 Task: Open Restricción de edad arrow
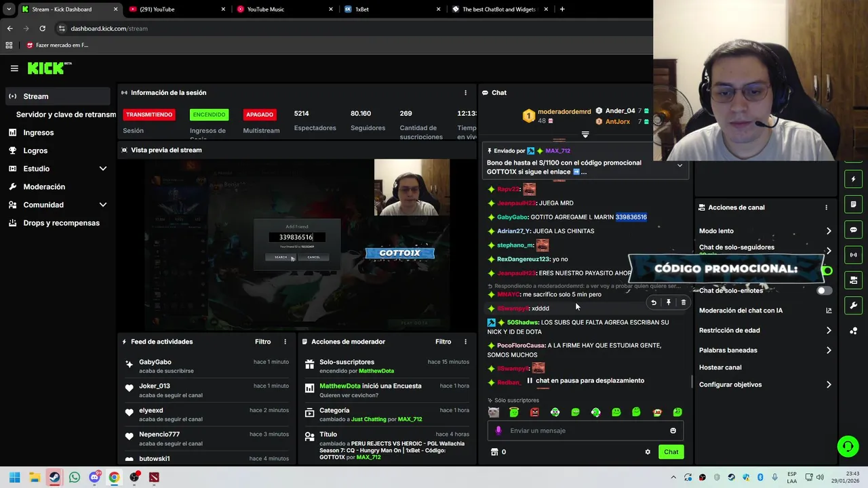click(x=829, y=331)
